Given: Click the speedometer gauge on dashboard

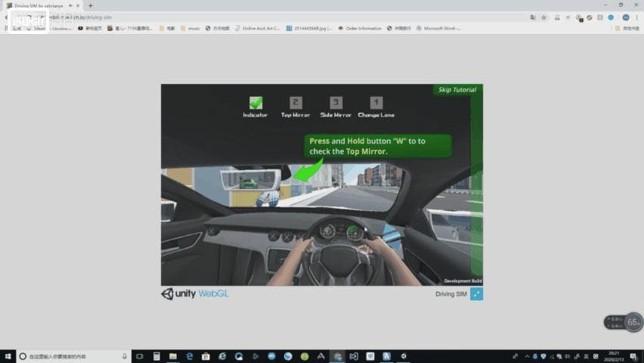Looking at the screenshot, I should tap(328, 231).
